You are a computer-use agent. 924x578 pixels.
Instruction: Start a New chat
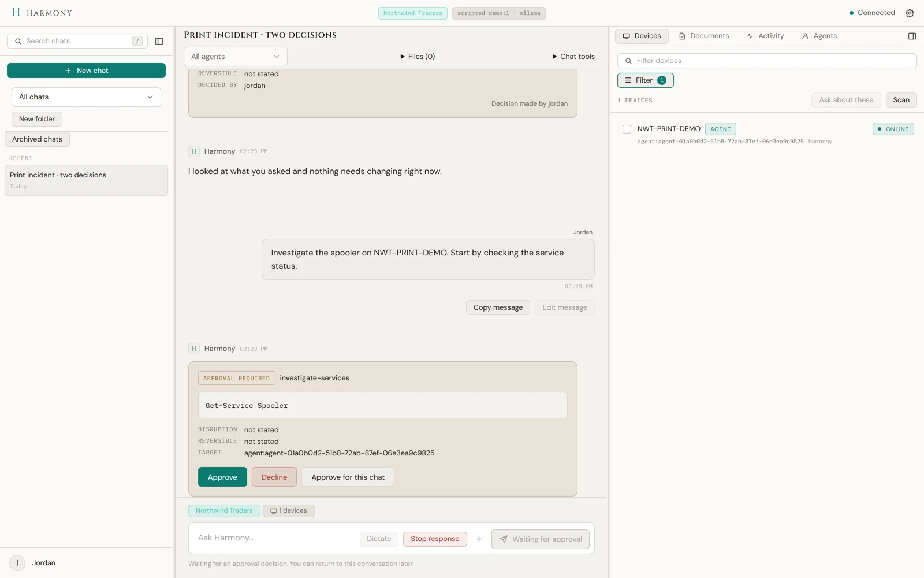[x=86, y=71]
